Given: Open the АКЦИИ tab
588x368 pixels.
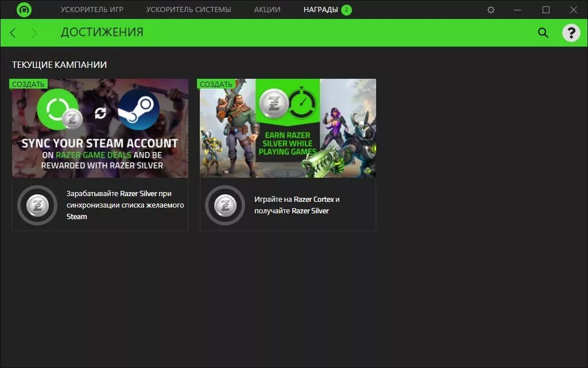Looking at the screenshot, I should (267, 10).
